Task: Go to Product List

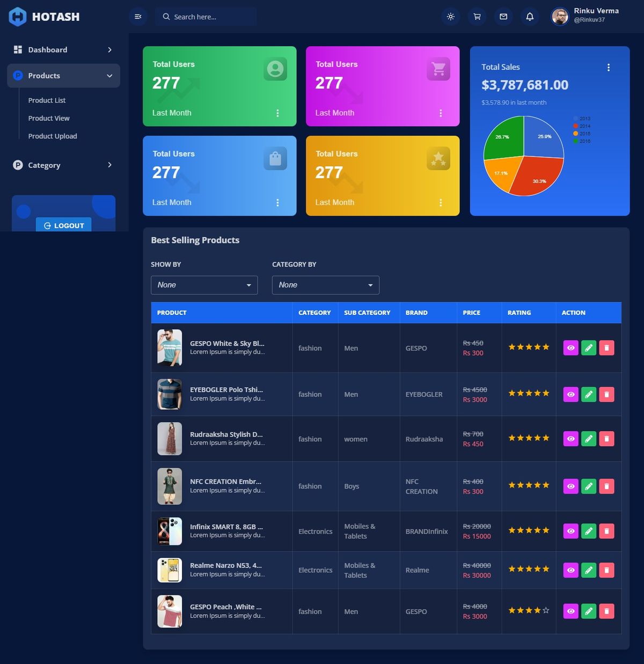Action: (47, 100)
